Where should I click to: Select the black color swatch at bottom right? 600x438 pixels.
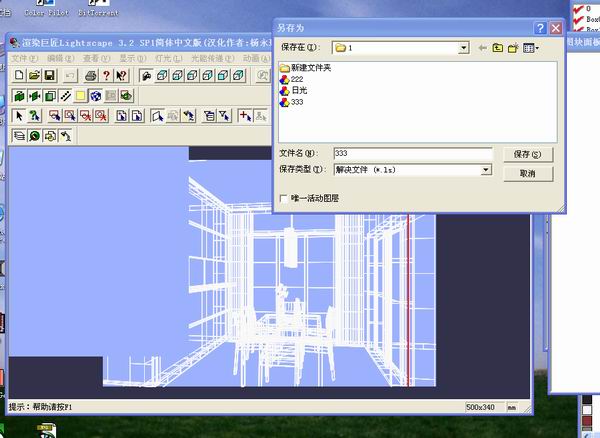pos(587,400)
